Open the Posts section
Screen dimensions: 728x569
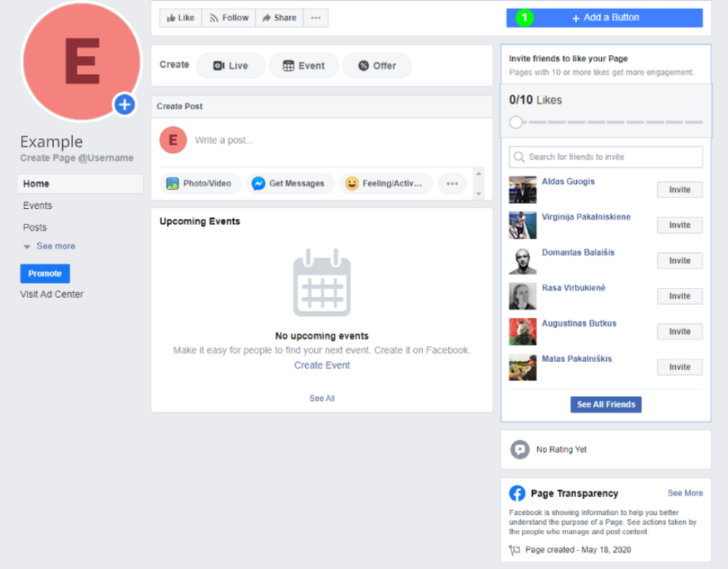[x=34, y=227]
